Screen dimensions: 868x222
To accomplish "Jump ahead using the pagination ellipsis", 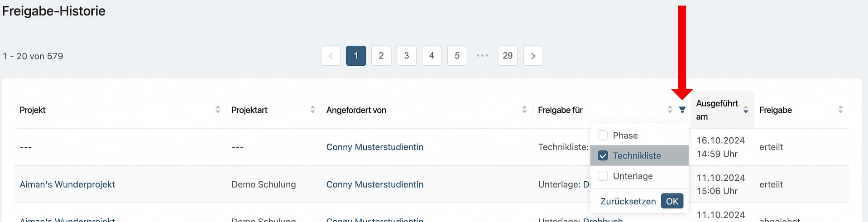I will [x=482, y=56].
